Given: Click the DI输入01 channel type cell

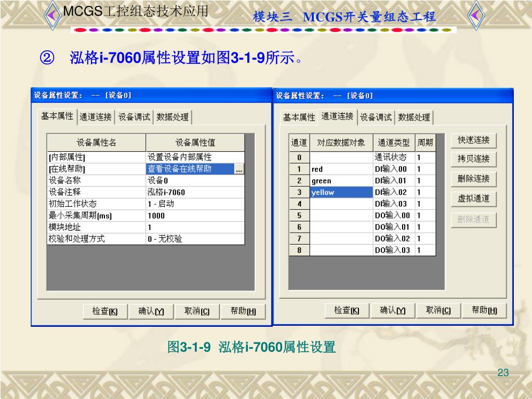Looking at the screenshot, I should pos(394,181).
